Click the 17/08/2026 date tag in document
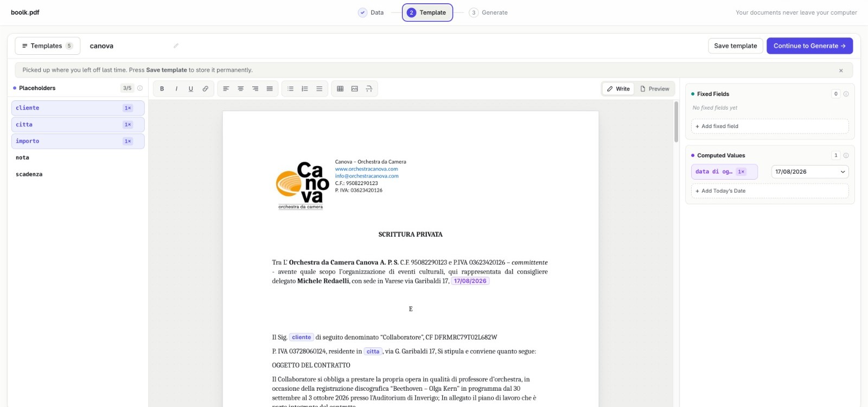The width and height of the screenshot is (868, 407). click(470, 281)
